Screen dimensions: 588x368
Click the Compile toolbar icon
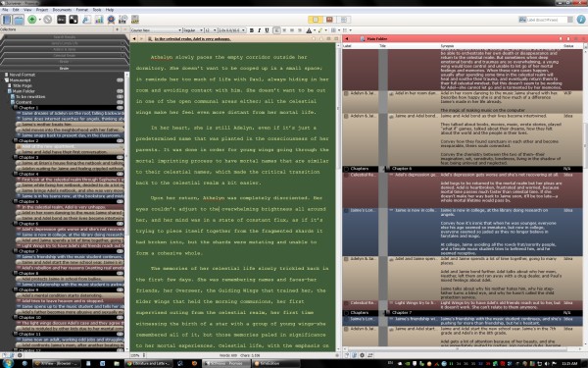tap(122, 20)
